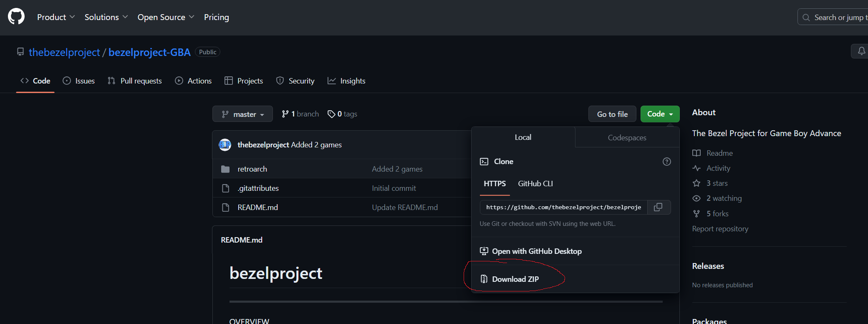View the 2 watching link
The height and width of the screenshot is (324, 868).
724,198
